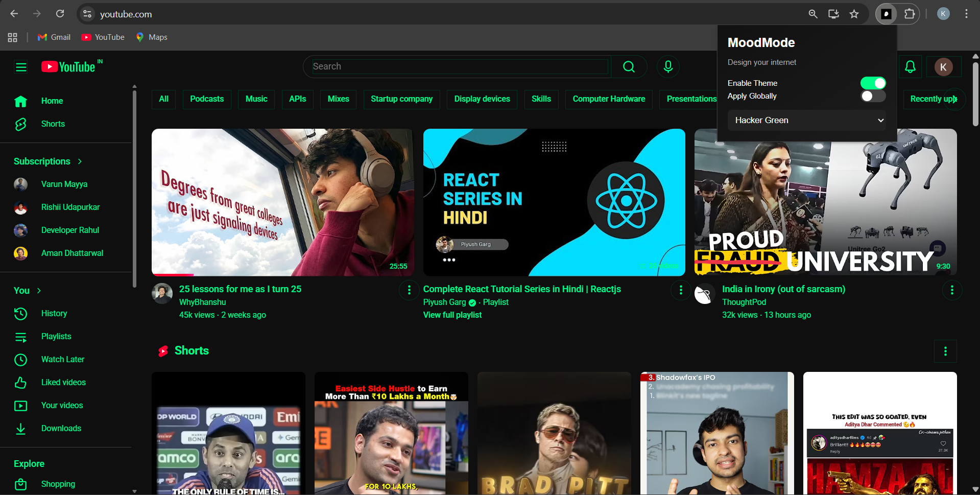980x495 pixels.
Task: Select the Skills filter chip
Action: 541,99
